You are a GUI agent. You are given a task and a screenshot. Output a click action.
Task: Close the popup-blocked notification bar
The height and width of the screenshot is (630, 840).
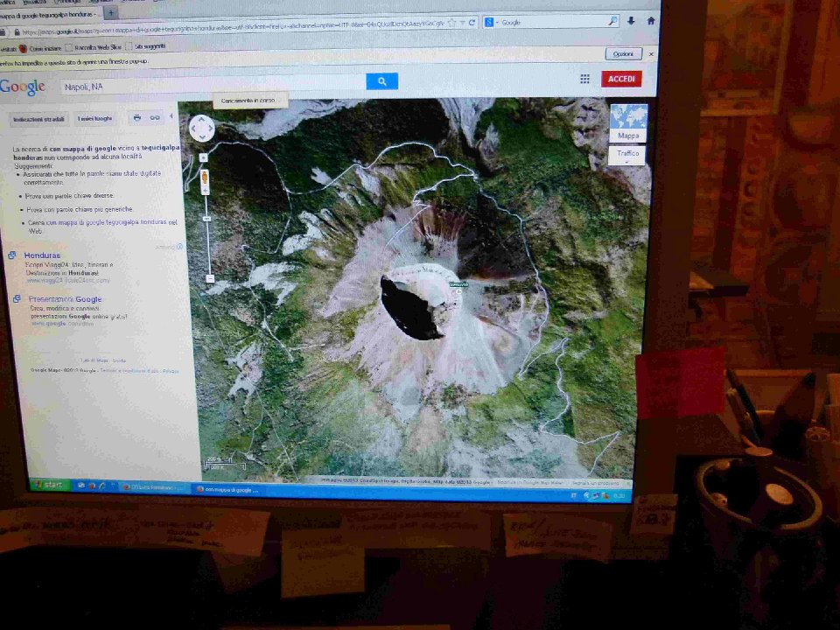[651, 54]
